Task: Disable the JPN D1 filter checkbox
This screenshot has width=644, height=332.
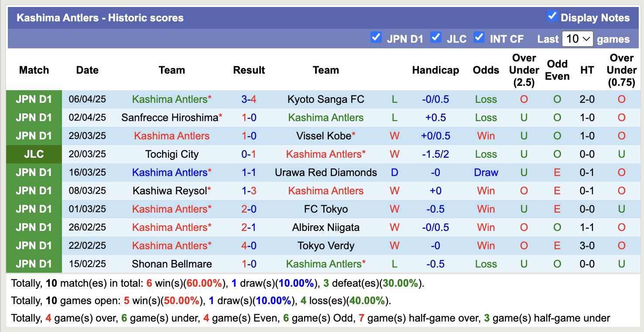Action: pos(376,37)
